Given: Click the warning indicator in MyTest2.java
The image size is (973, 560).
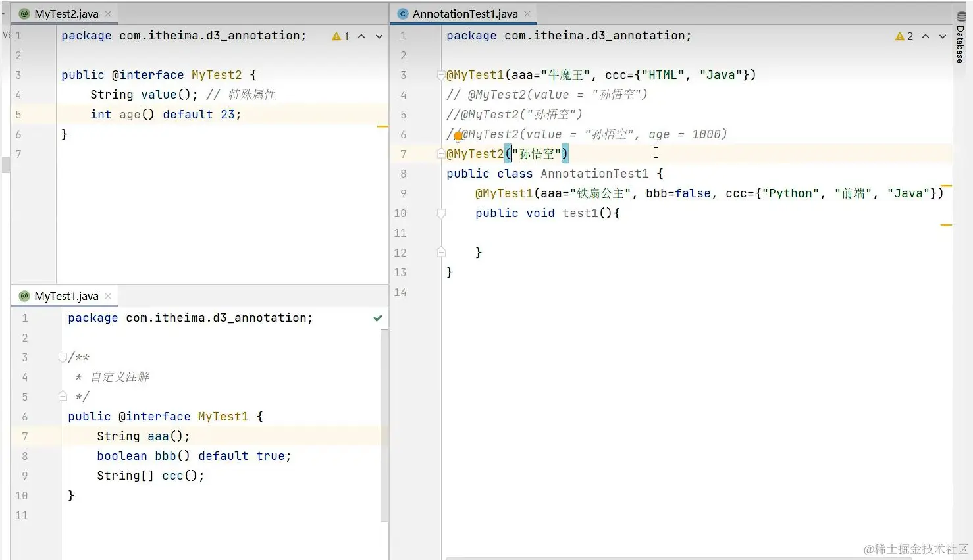Looking at the screenshot, I should point(340,36).
